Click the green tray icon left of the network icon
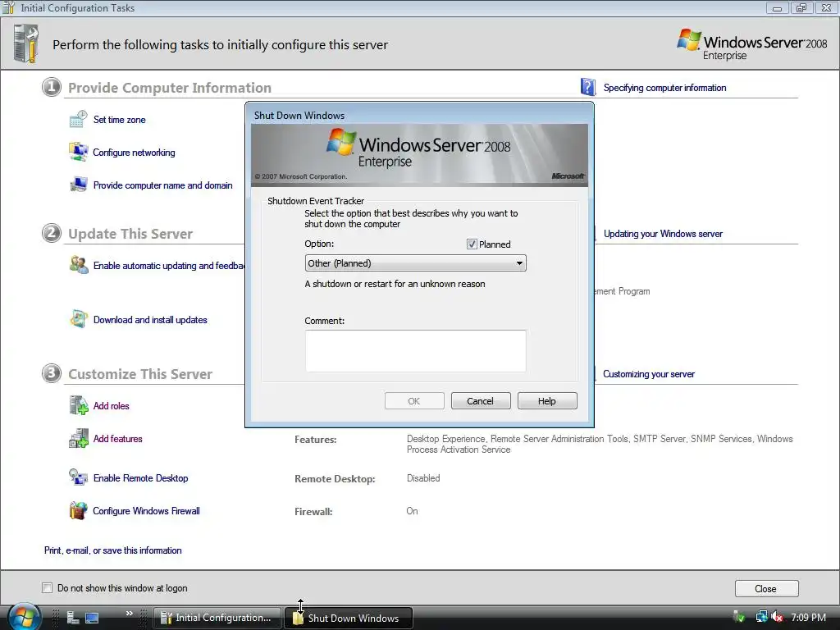Viewport: 840px width, 630px height. click(739, 617)
